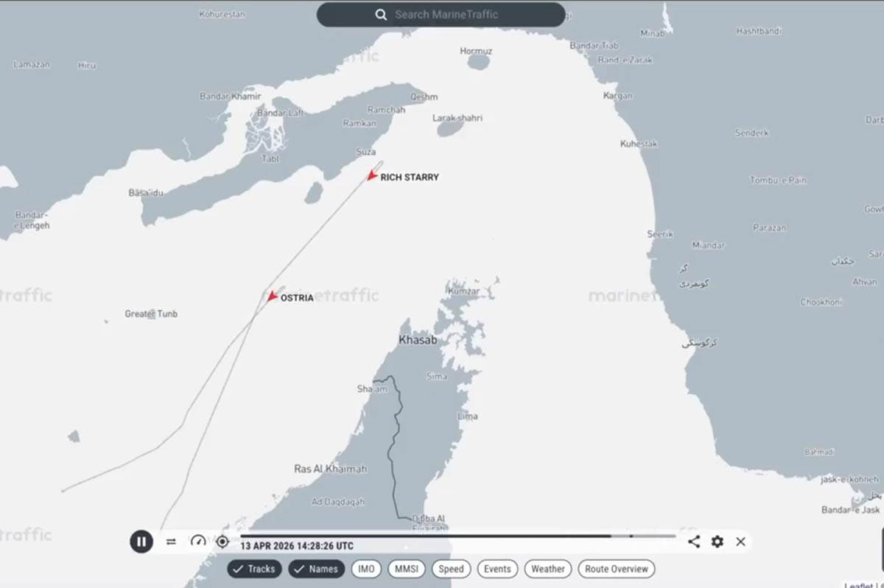Share the playback via share icon

pyautogui.click(x=694, y=542)
